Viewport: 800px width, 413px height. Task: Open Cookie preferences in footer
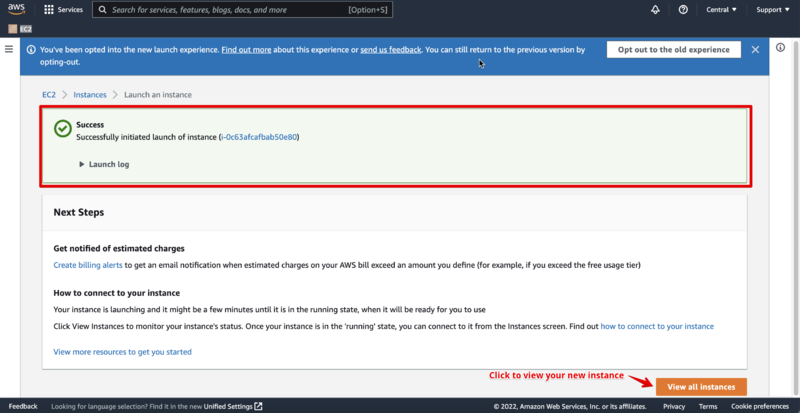tap(762, 406)
